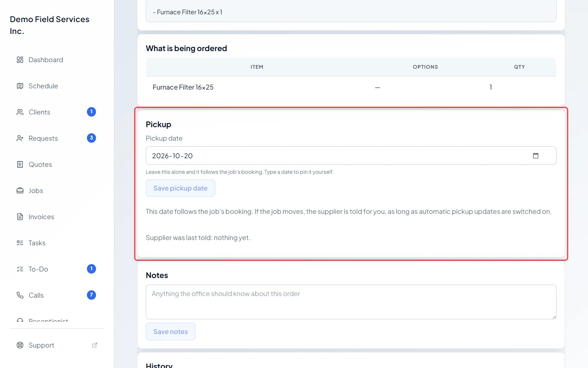The image size is (588, 368).
Task: Click the ITEM column header
Action: (257, 67)
